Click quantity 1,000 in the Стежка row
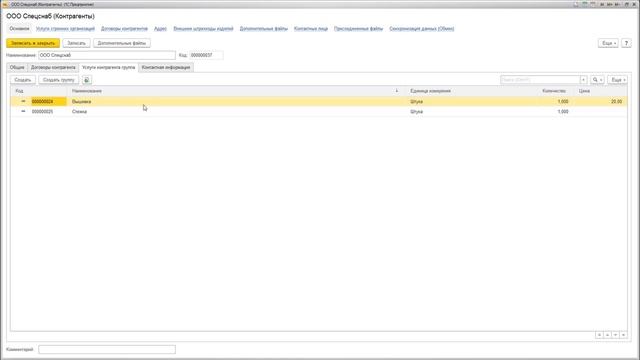The height and width of the screenshot is (360, 640). [x=563, y=111]
